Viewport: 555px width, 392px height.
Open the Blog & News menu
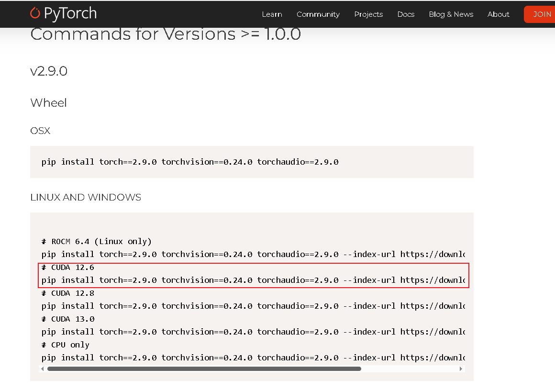coord(451,14)
